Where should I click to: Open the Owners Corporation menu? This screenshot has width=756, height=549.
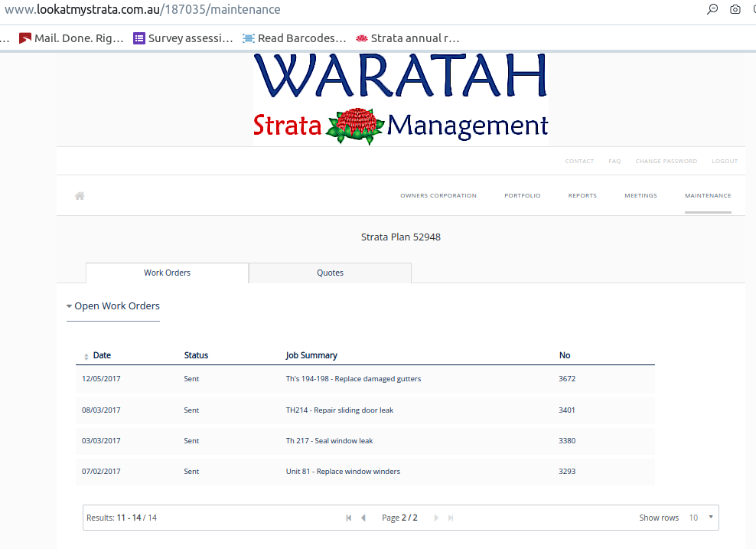coord(438,195)
